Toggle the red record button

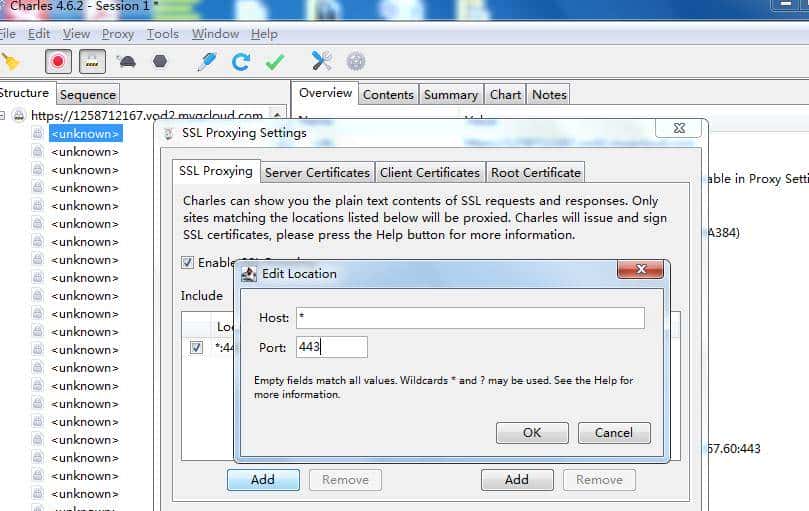(x=58, y=62)
